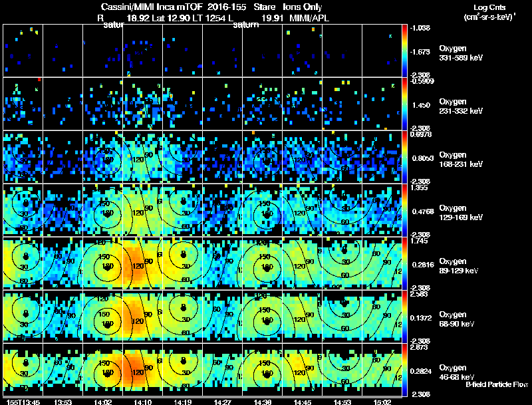Click the 14:36 time axis marker
The width and height of the screenshot is (532, 405).
(x=262, y=402)
